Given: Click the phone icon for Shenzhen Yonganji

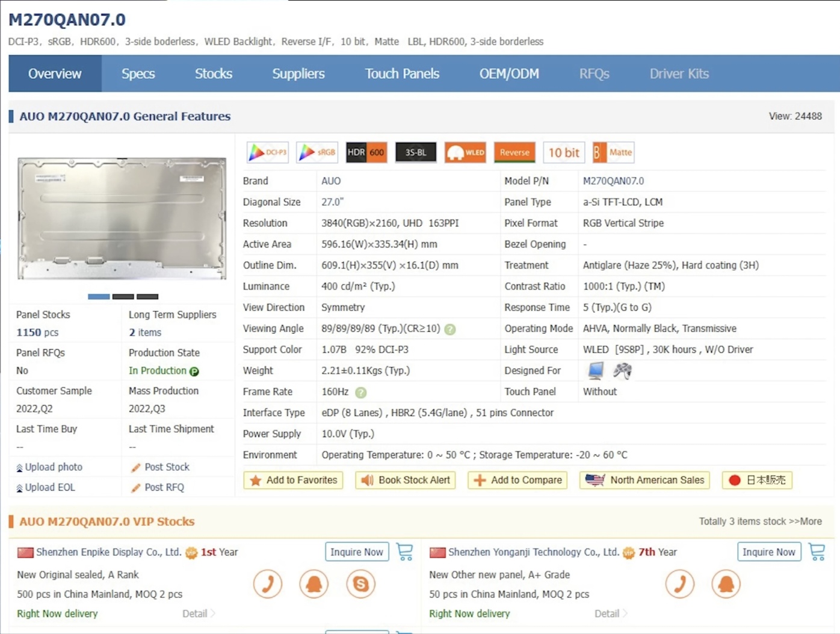Looking at the screenshot, I should [x=680, y=583].
